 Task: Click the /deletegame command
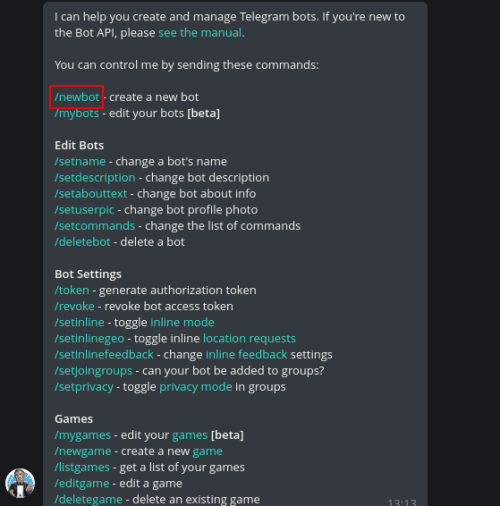88,500
